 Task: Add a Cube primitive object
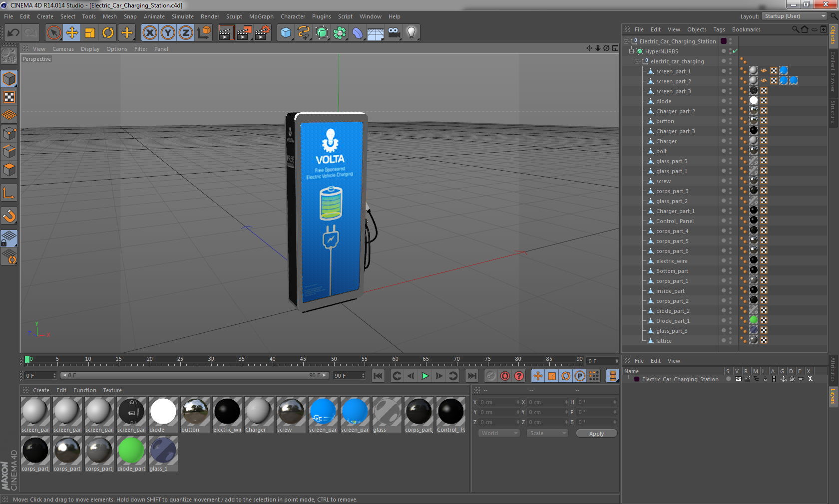pos(286,33)
